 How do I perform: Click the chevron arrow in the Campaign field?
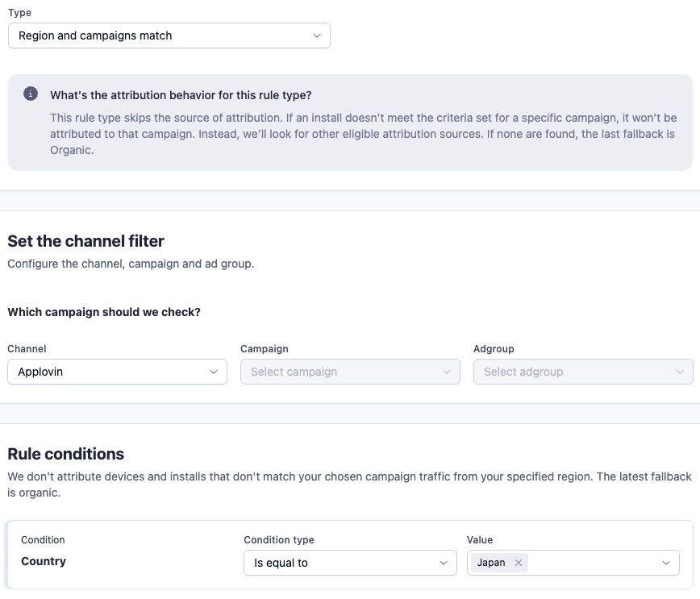pyautogui.click(x=447, y=372)
